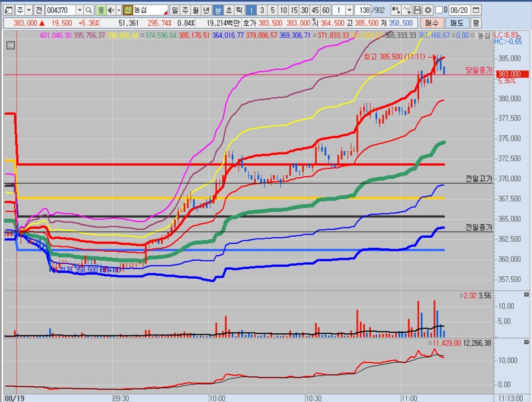This screenshot has height=402, width=532.
Task: Select the minute 분 chart period
Action: point(218,10)
